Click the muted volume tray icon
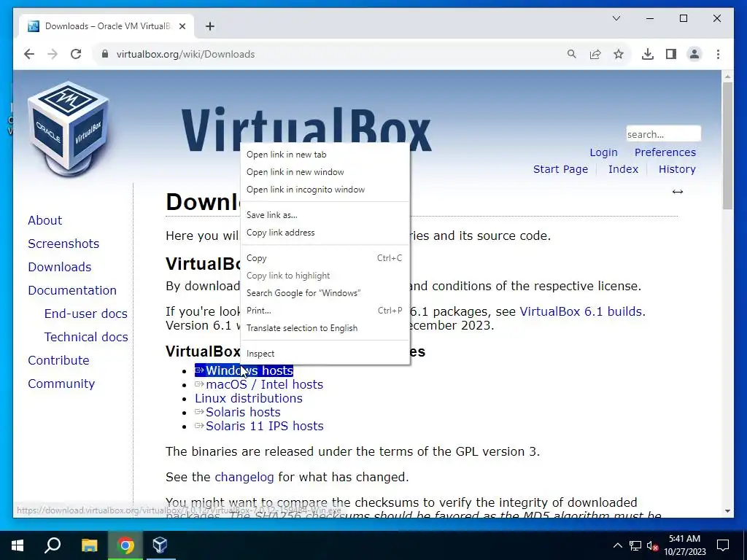The height and width of the screenshot is (560, 747). pyautogui.click(x=652, y=545)
